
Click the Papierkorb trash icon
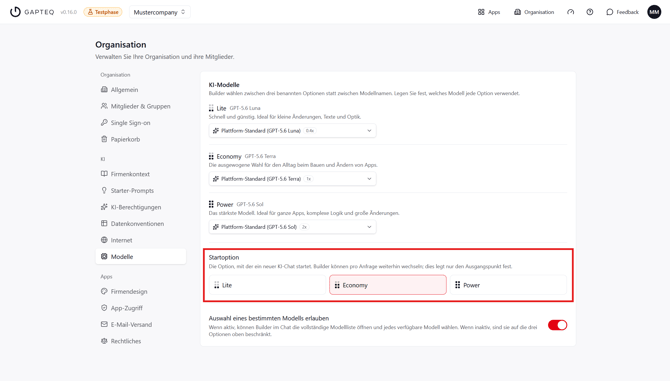(104, 139)
